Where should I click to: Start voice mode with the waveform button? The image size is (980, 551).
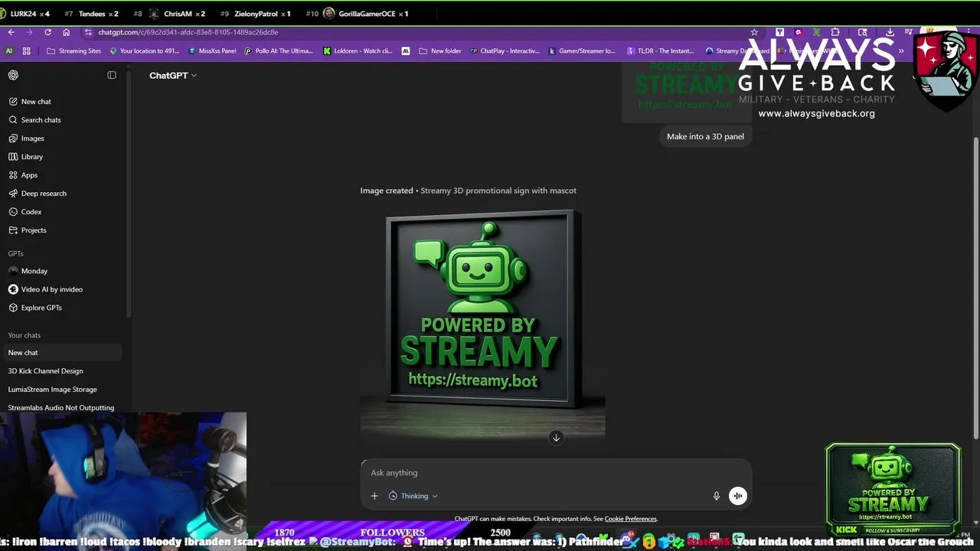coord(737,496)
